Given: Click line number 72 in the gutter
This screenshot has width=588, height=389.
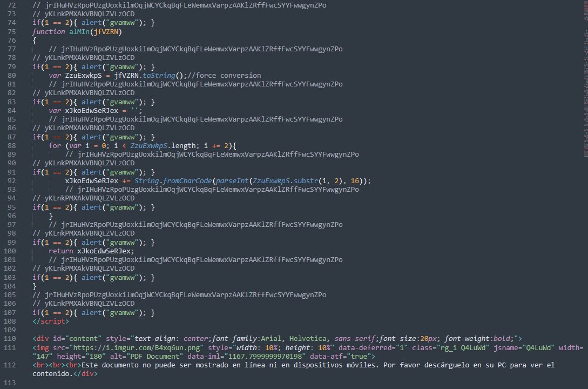Looking at the screenshot, I should pos(12,5).
